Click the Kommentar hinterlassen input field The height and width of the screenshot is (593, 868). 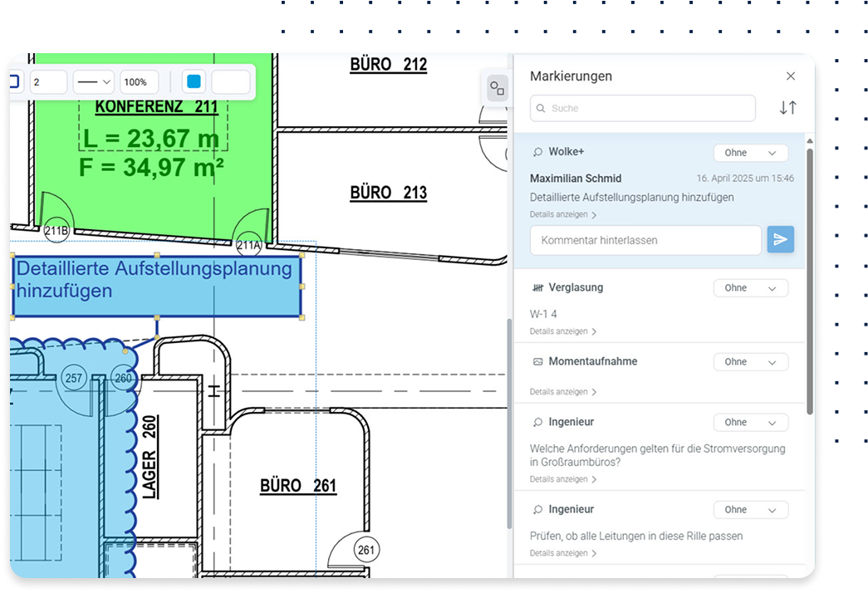(645, 240)
